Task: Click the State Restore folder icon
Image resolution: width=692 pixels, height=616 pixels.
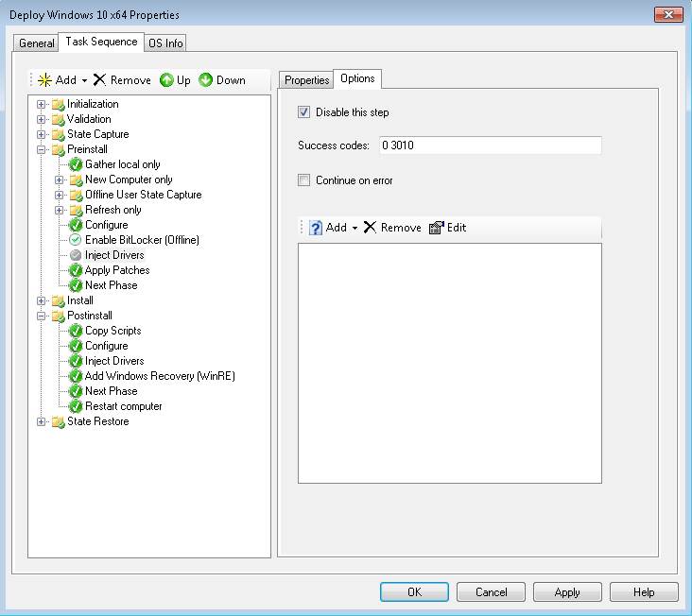Action: pos(59,421)
